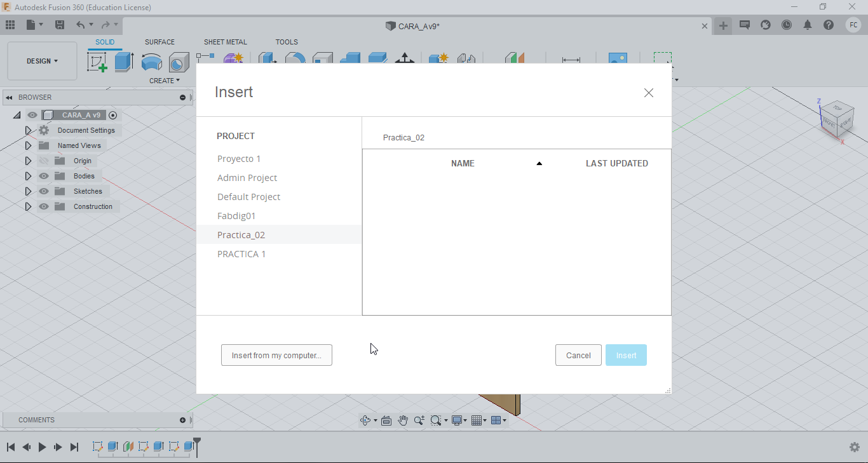This screenshot has height=463, width=868.
Task: Open the job status icon
Action: pos(766,25)
